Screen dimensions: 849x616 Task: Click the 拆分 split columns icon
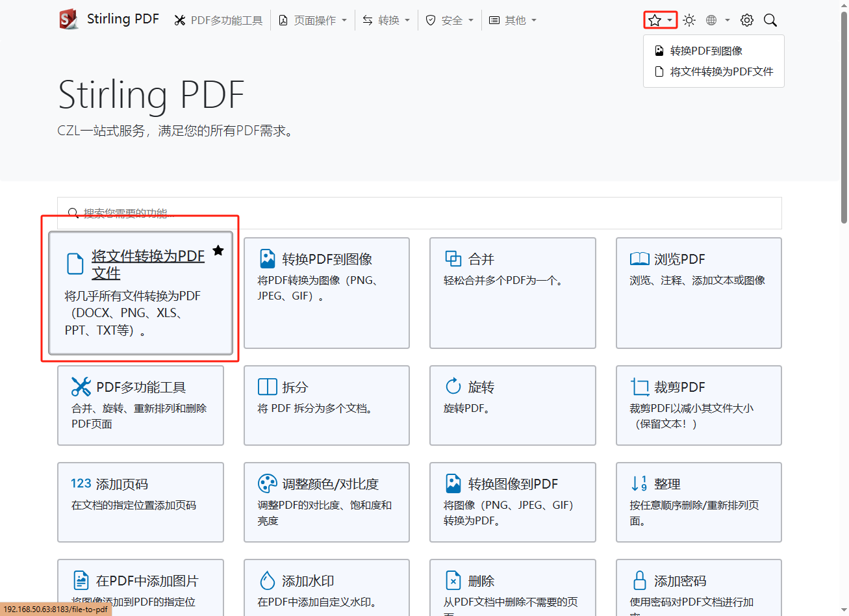pyautogui.click(x=267, y=387)
